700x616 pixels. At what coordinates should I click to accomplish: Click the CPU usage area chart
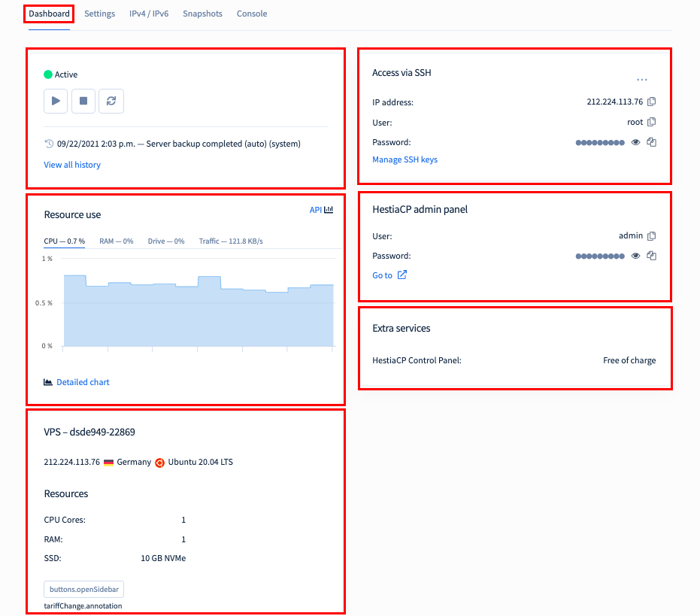(198, 311)
